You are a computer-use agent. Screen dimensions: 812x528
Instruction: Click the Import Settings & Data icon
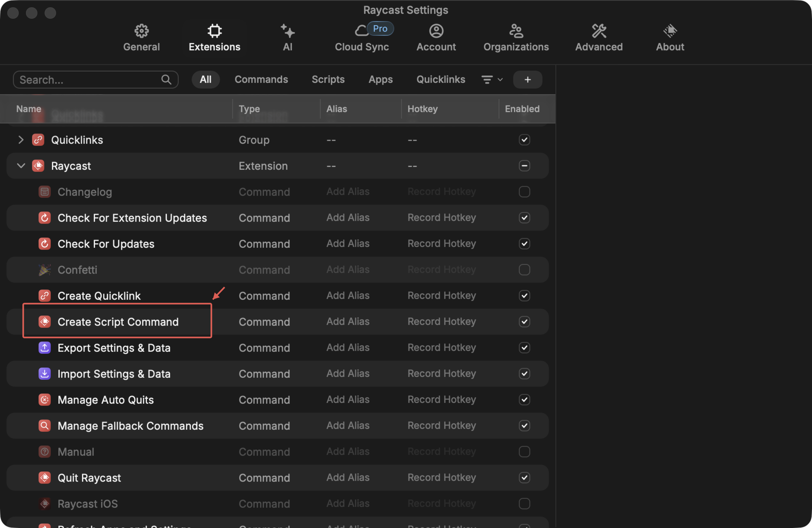coord(45,374)
